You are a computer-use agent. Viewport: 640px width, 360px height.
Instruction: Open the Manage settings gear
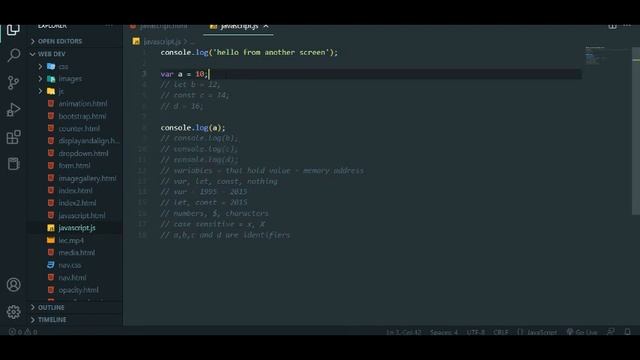coord(13,312)
